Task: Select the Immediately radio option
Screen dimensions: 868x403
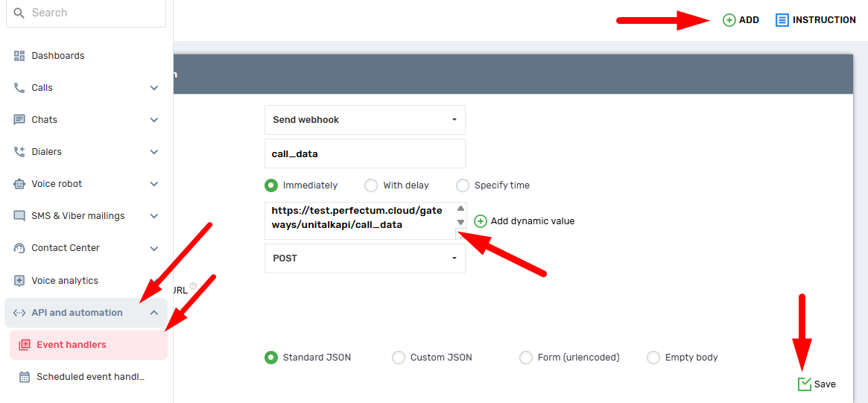Action: coord(271,185)
